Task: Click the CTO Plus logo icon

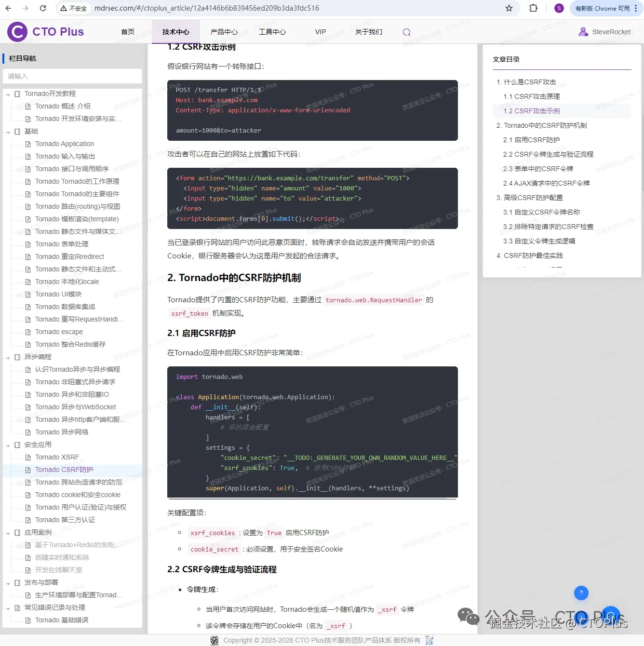Action: tap(17, 32)
